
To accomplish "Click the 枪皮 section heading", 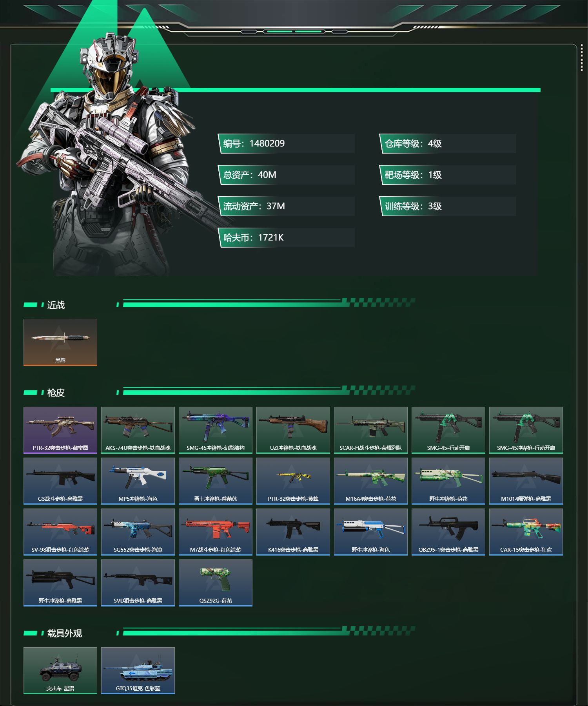I will (56, 393).
